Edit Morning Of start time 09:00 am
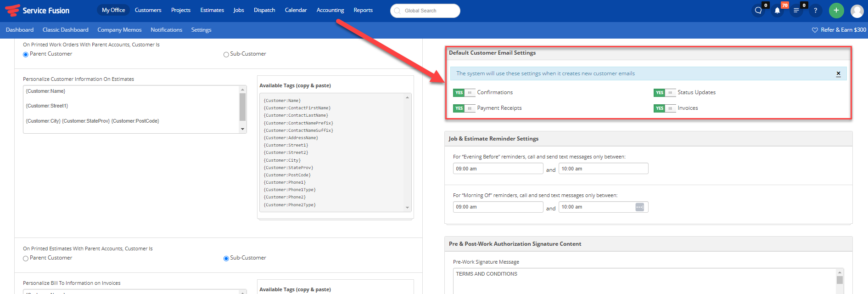The height and width of the screenshot is (294, 868). tap(498, 207)
